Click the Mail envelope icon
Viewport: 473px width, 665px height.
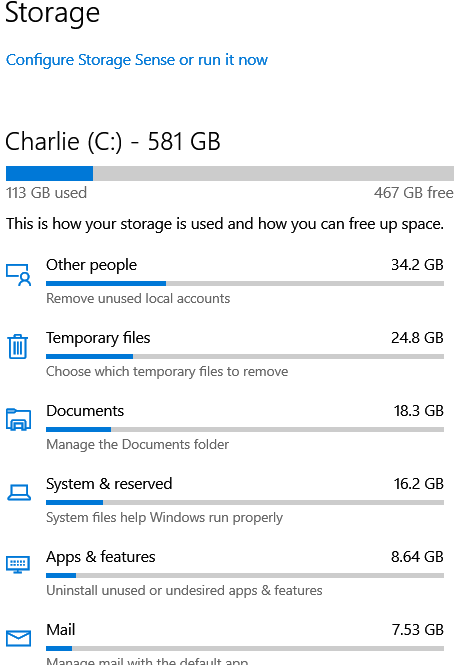point(19,638)
